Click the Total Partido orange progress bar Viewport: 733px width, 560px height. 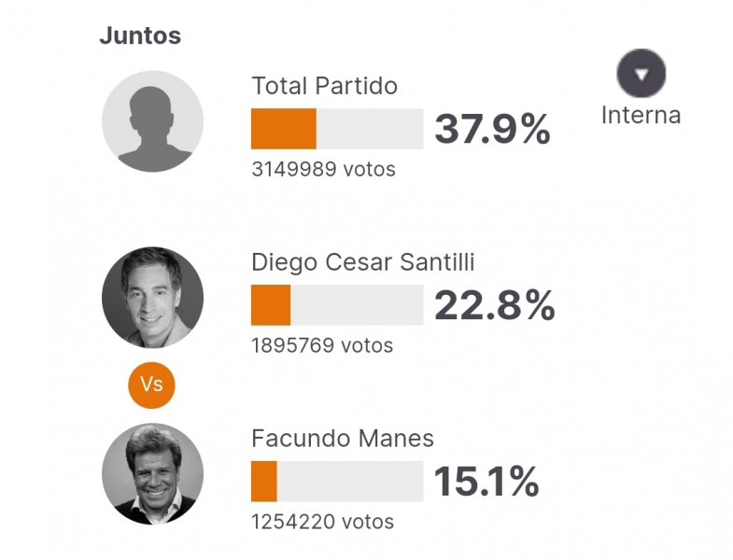284,129
